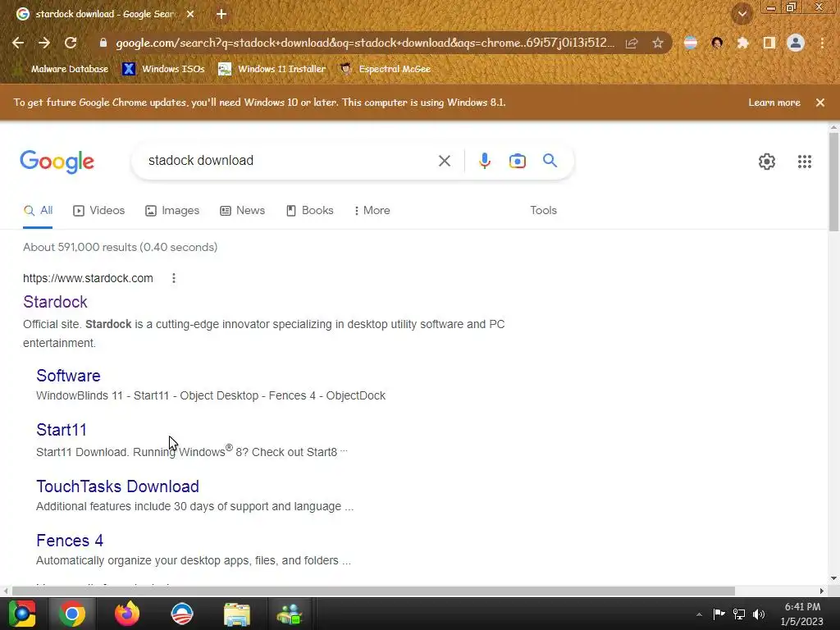
Task: Open the Fences 4 sitelink
Action: (70, 541)
